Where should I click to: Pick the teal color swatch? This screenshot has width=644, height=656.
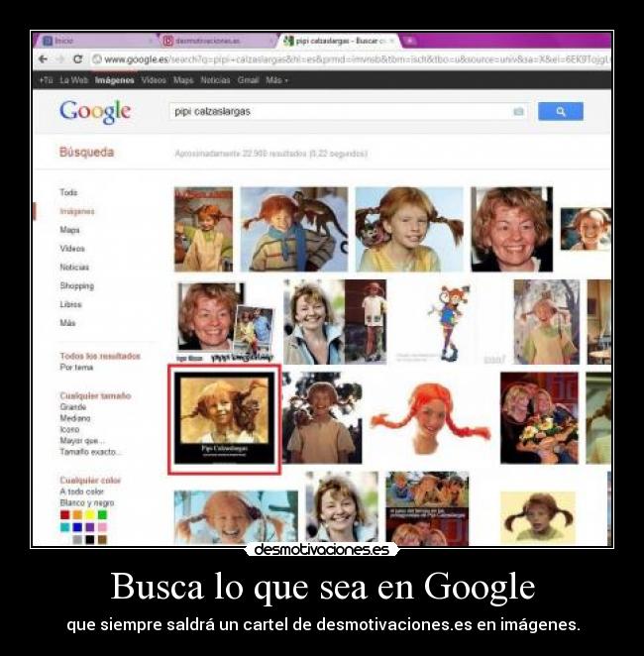[x=64, y=527]
